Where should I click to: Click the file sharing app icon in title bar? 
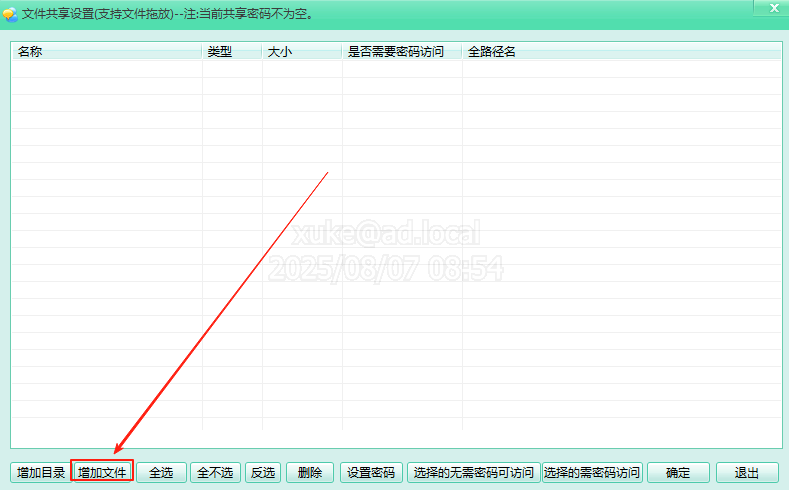10,14
